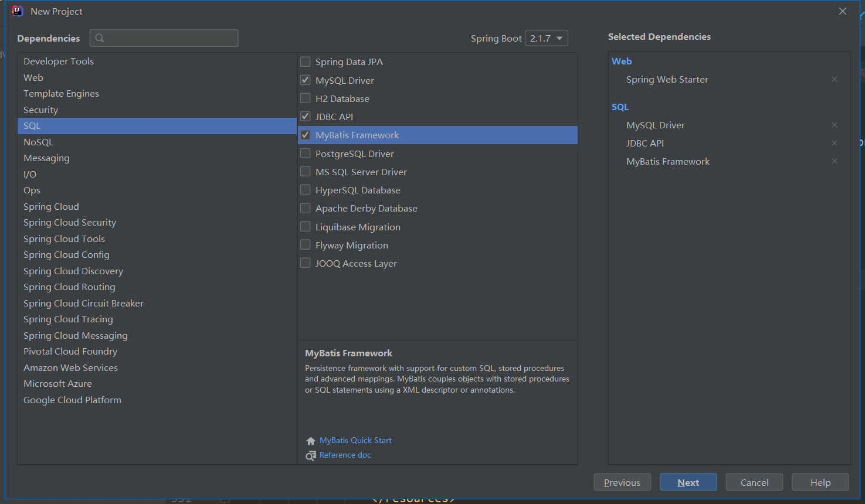Screen dimensions: 865x504
Task: Remove Spring Web Starter from selected dependencies
Action: pos(835,79)
